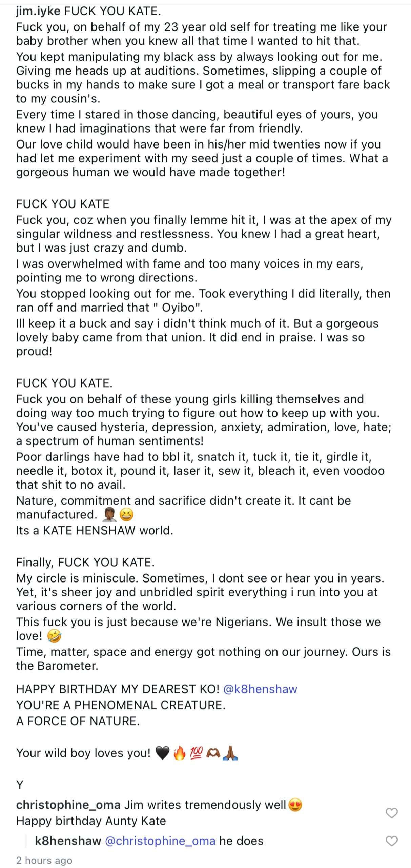This screenshot has width=411, height=868.
Task: Click the "2 hours ago" timestamp
Action: [44, 860]
